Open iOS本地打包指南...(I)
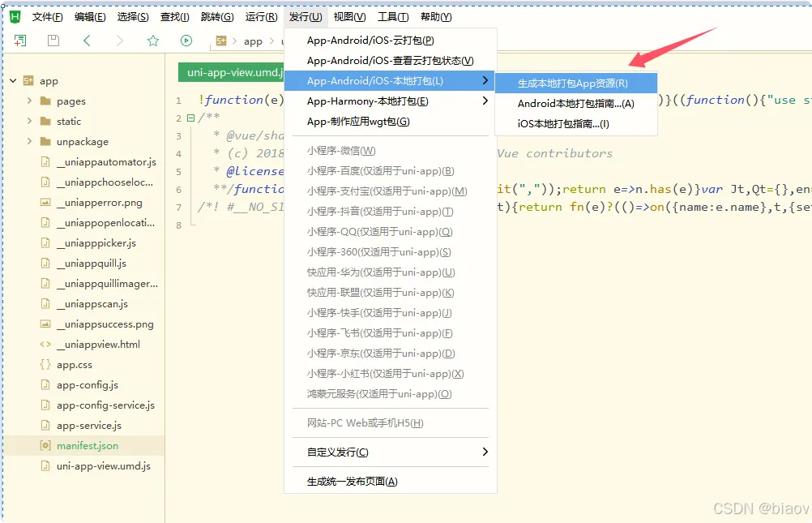The width and height of the screenshot is (812, 523). 576,124
